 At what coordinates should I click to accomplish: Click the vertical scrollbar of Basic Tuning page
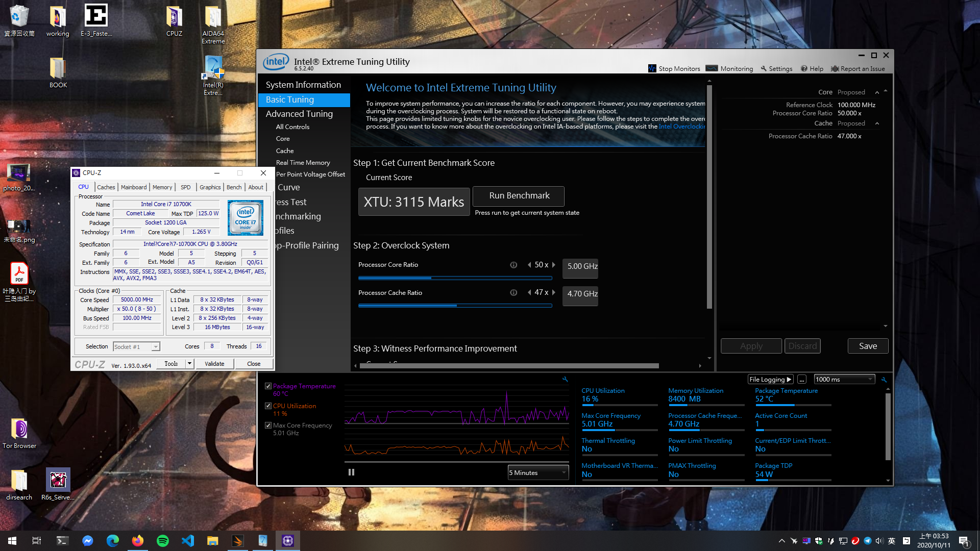[x=709, y=197]
